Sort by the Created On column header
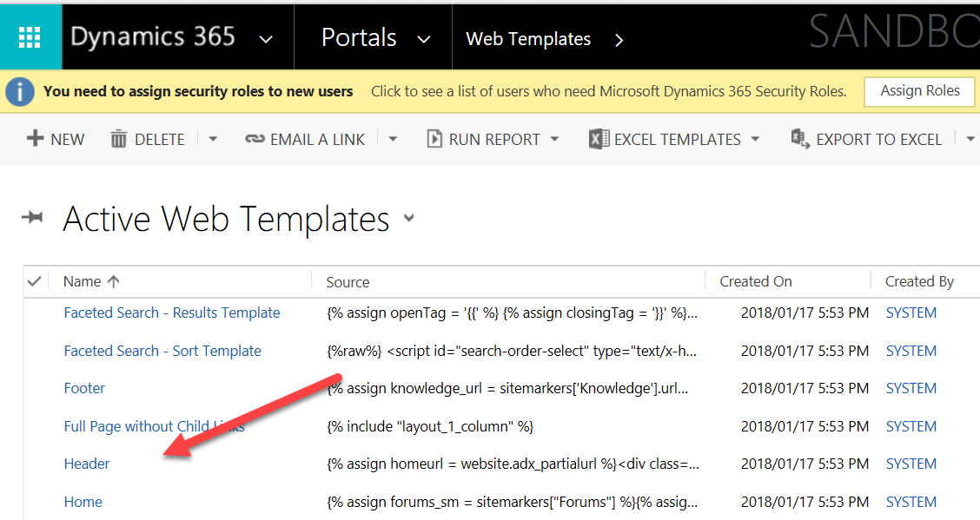Image resolution: width=980 pixels, height=520 pixels. click(756, 281)
